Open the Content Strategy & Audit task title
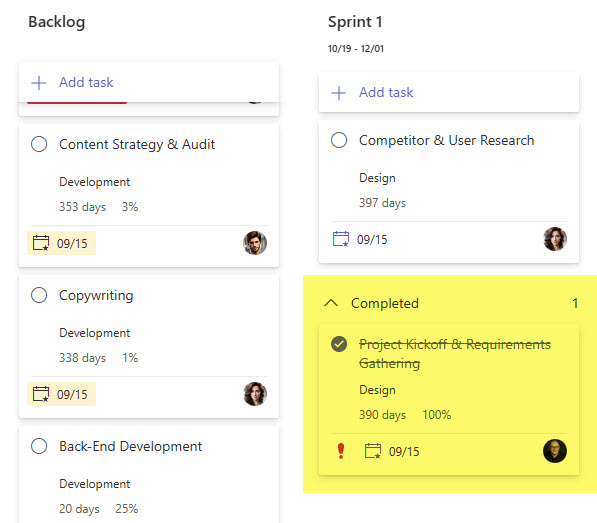 tap(137, 145)
